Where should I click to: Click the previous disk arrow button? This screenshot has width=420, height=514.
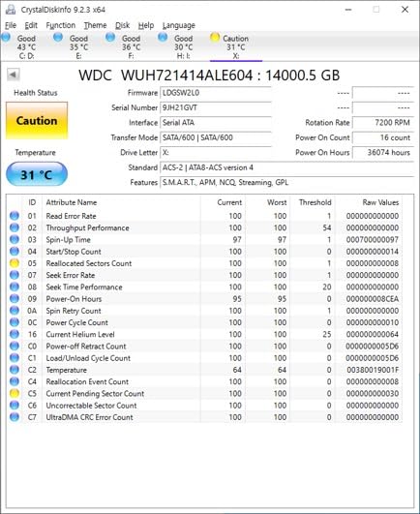point(14,75)
